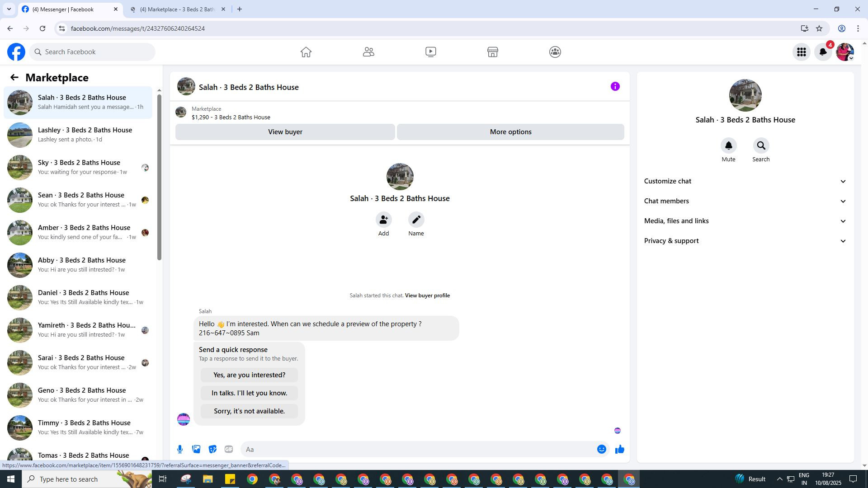Toggle the conversation information panel
Viewport: 868px width, 488px height.
(615, 87)
